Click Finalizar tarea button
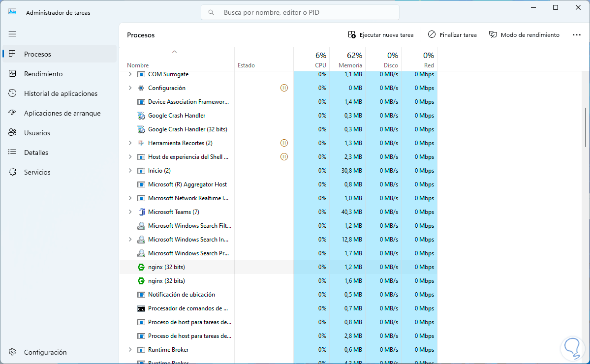The image size is (590, 364). [452, 35]
